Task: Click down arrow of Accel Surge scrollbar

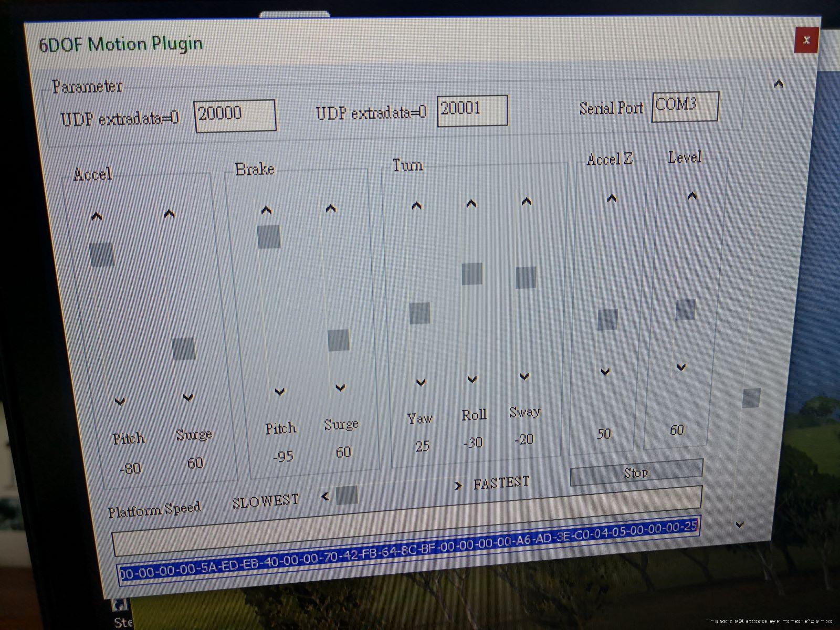Action: click(188, 397)
